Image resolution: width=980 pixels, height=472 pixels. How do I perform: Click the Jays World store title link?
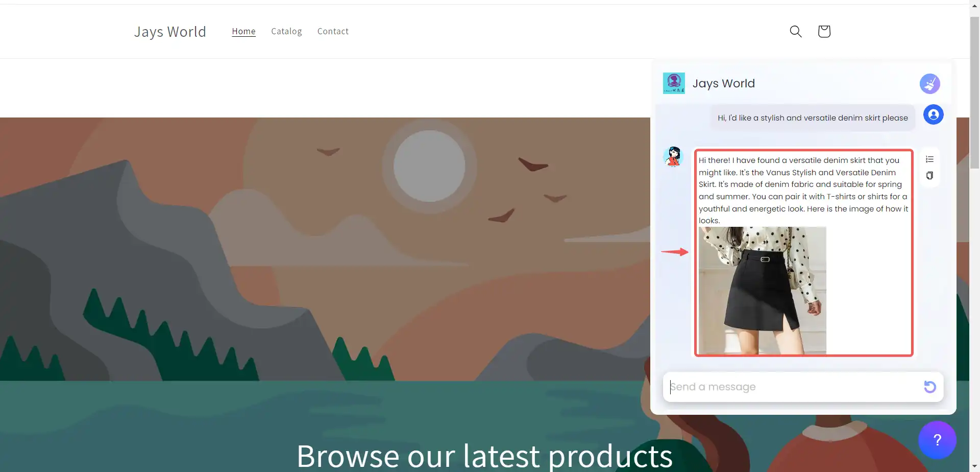pyautogui.click(x=170, y=32)
